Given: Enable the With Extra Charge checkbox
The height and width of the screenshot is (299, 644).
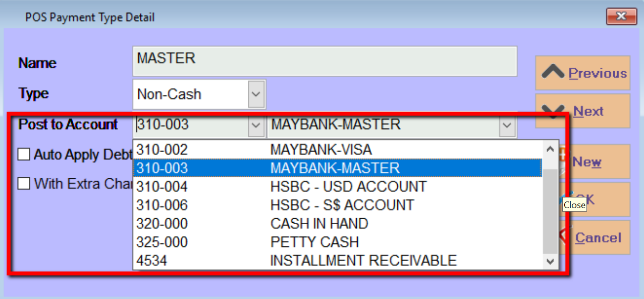Looking at the screenshot, I should 24,184.
